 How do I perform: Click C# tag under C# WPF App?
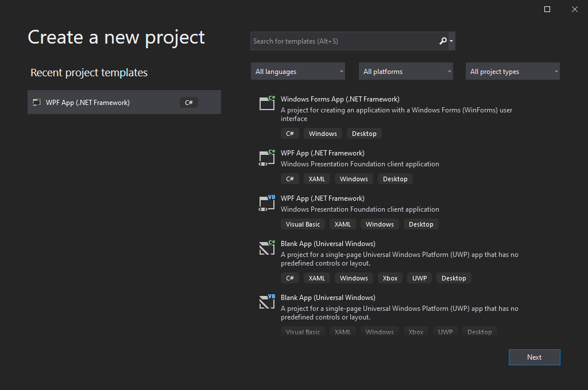(290, 179)
